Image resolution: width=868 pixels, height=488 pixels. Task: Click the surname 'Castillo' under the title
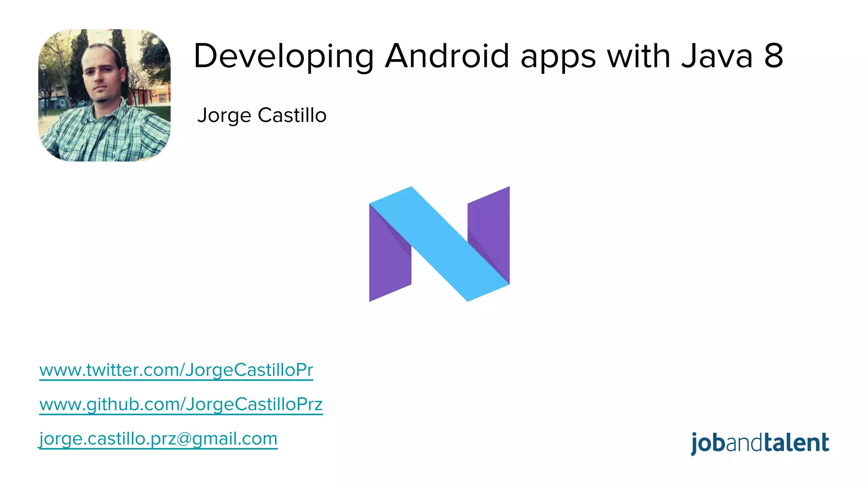pyautogui.click(x=292, y=115)
